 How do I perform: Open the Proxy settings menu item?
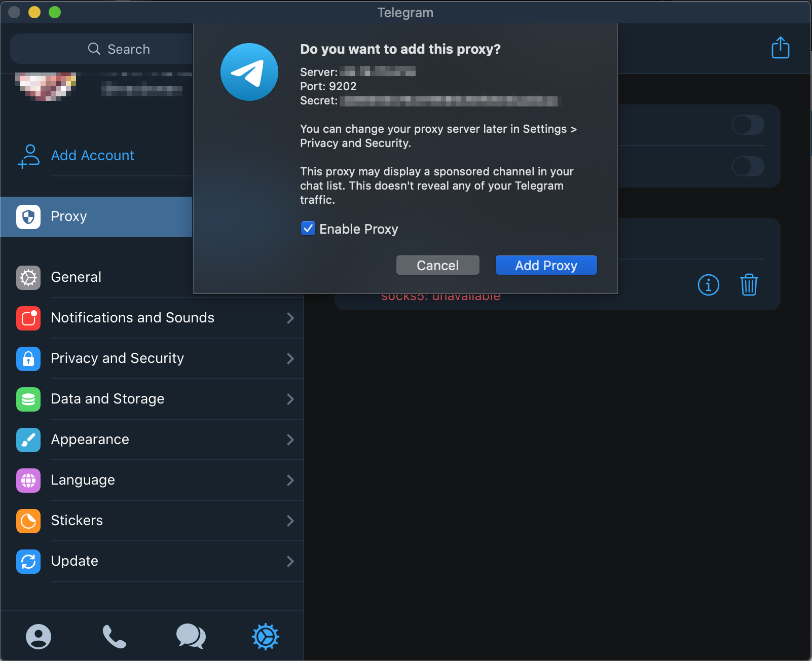97,217
